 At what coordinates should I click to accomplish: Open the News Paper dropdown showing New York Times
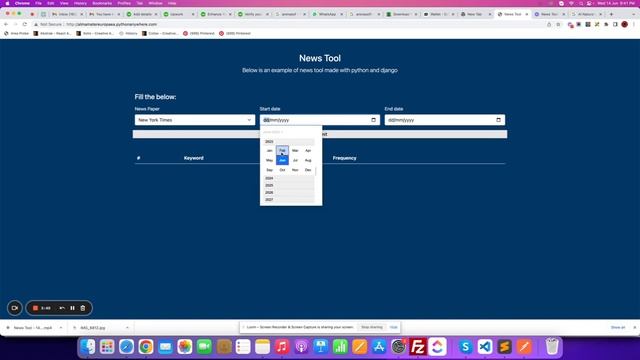pyautogui.click(x=195, y=120)
